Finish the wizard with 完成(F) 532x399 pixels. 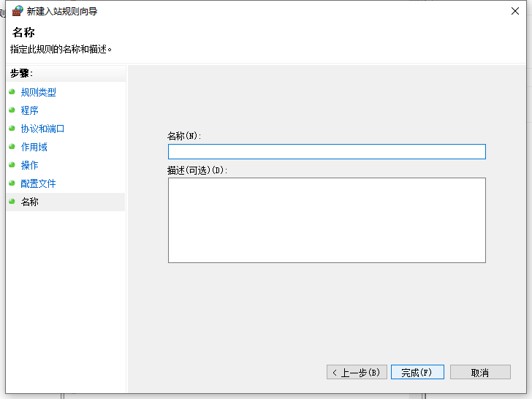click(x=417, y=372)
